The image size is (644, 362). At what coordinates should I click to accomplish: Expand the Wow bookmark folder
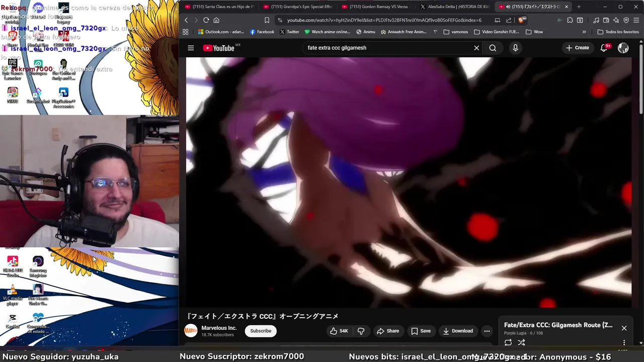[x=534, y=32]
